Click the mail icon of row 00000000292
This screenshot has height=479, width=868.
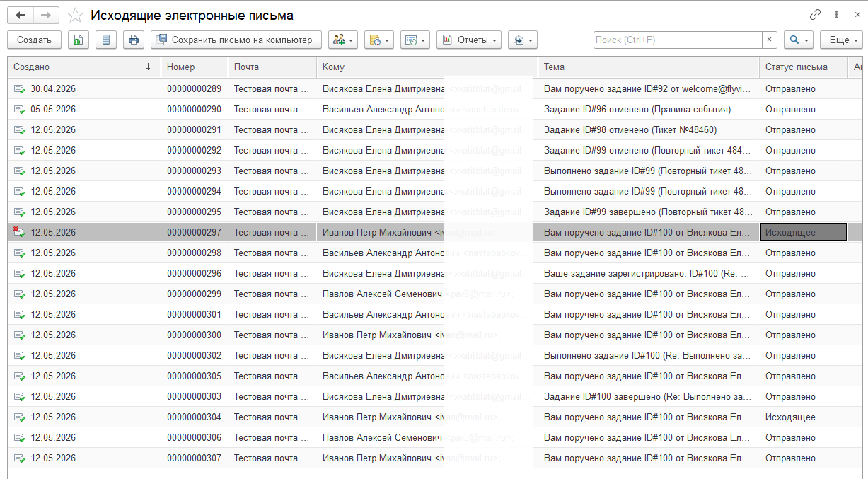click(19, 151)
